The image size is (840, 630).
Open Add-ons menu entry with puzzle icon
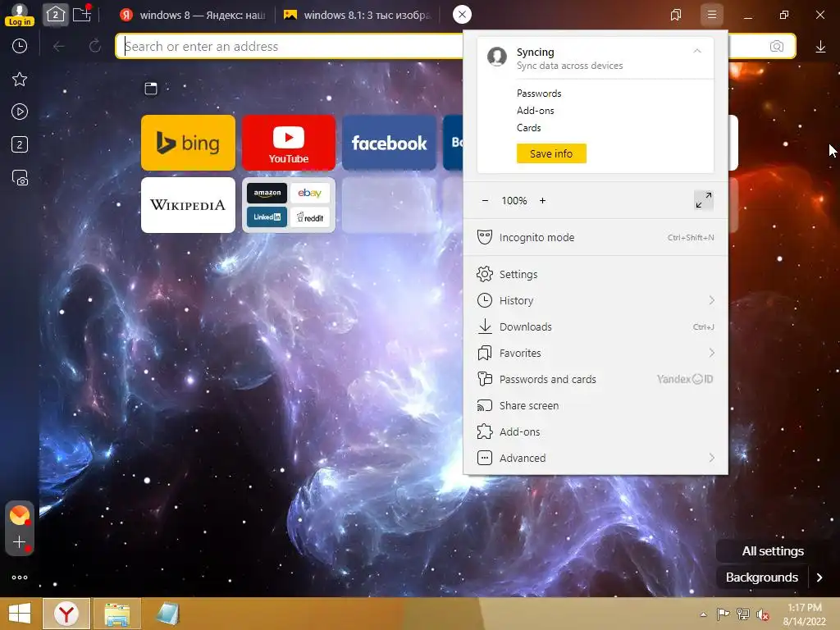(x=596, y=431)
